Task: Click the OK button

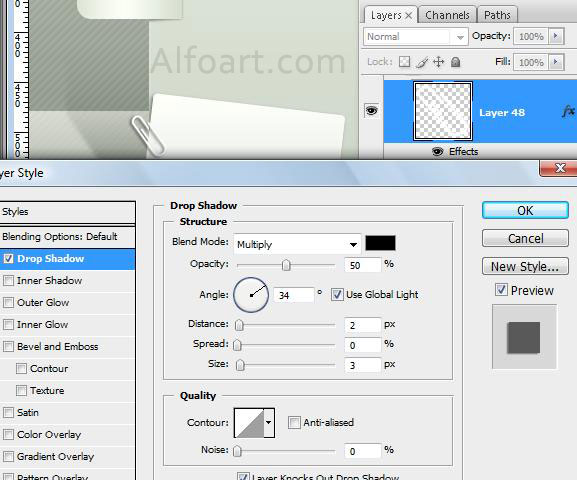Action: tap(525, 211)
